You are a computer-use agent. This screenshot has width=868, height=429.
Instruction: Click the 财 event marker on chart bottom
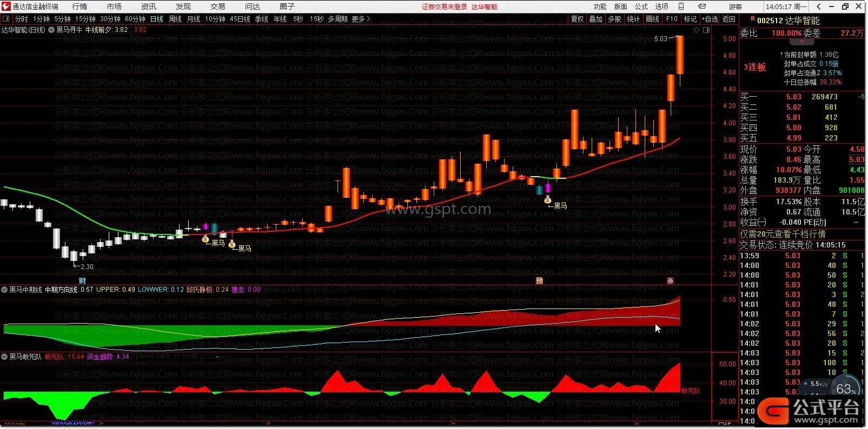tap(82, 280)
